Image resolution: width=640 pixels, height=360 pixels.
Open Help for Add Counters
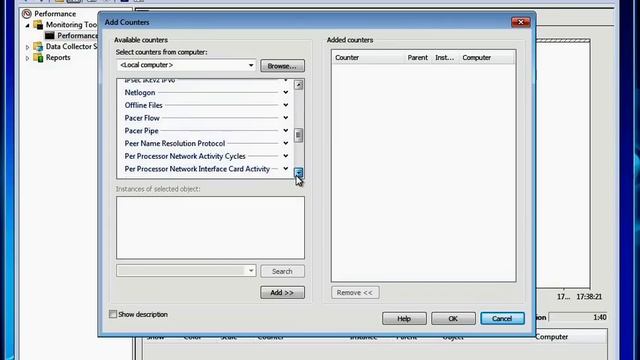404,318
